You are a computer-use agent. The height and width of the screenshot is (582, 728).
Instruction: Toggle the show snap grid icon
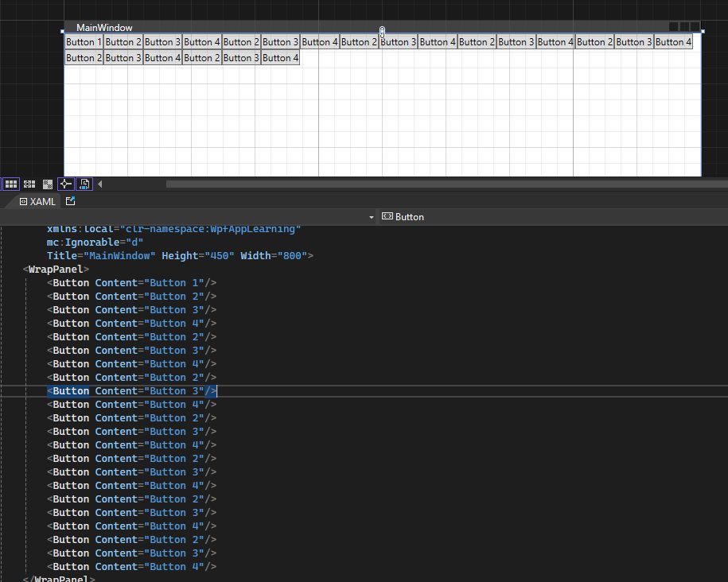pos(10,184)
